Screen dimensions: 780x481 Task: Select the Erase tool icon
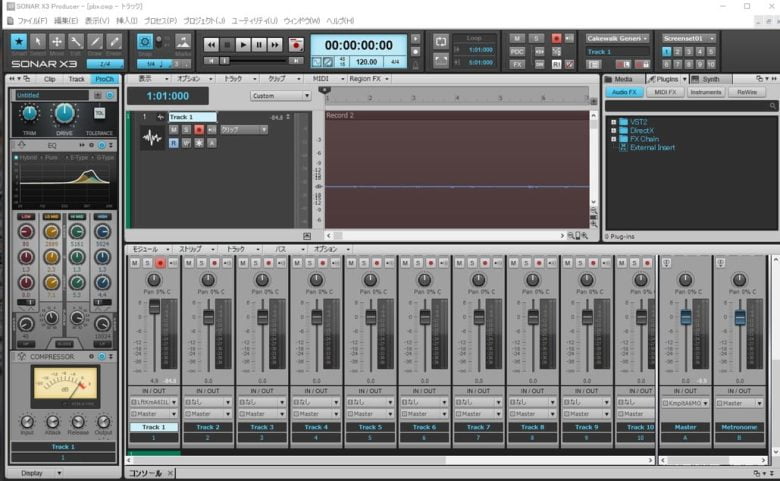pos(114,42)
